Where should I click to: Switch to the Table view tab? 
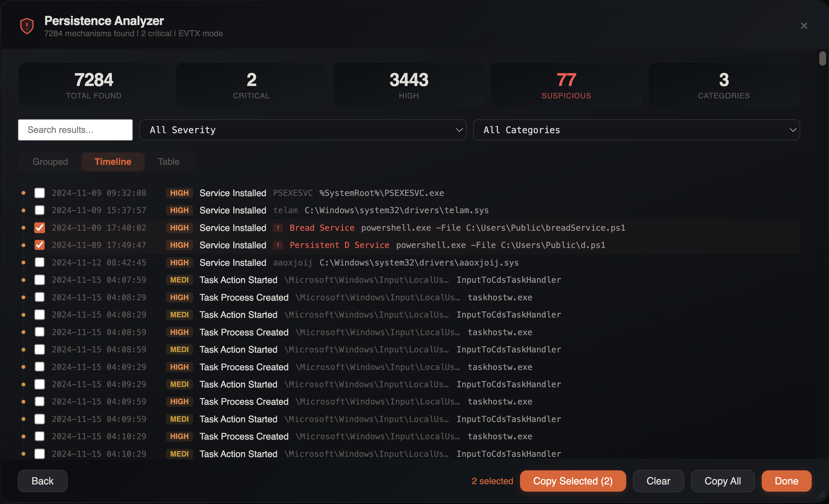coord(168,161)
